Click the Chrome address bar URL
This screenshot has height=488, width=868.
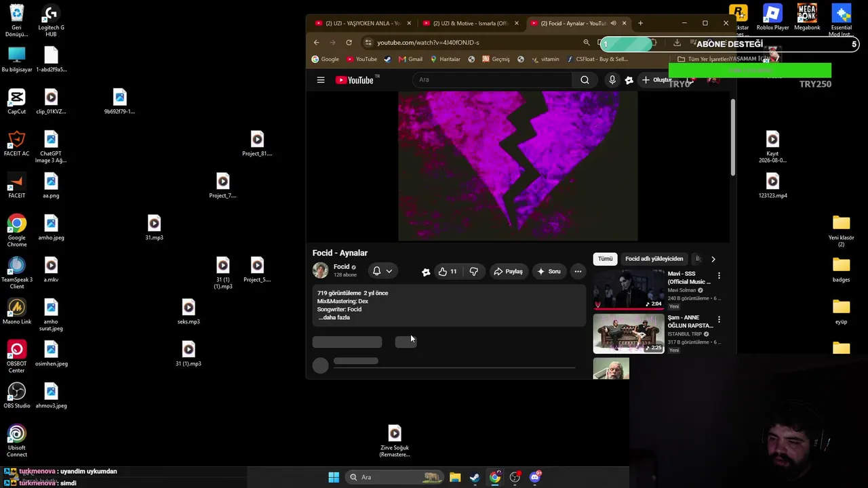pos(428,42)
